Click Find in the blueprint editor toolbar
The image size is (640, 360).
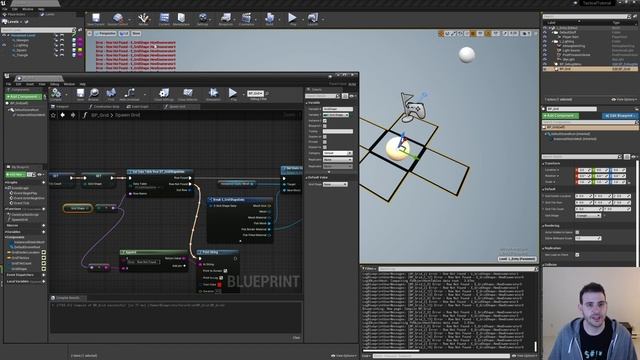[x=111, y=94]
